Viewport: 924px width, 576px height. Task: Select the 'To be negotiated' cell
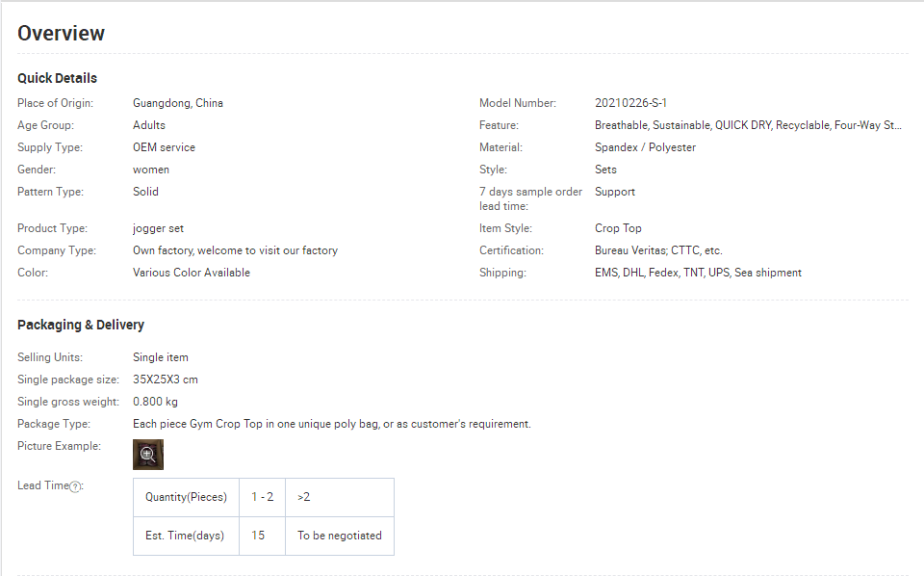coord(340,536)
